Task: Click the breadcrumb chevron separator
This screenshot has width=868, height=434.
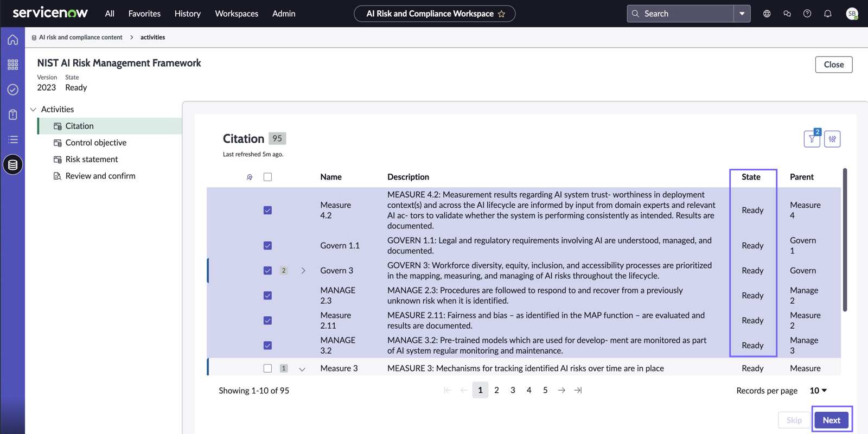Action: point(131,37)
